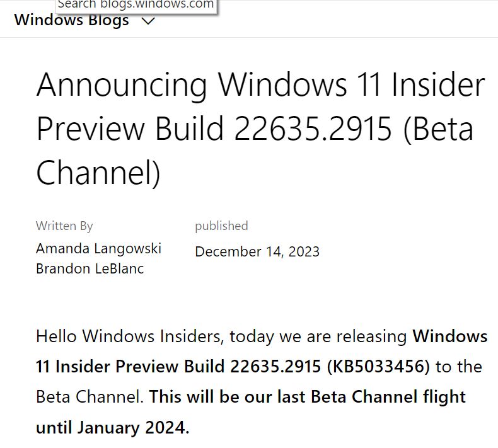Click the December 14, 2023 publish date
The height and width of the screenshot is (448, 498).
(x=257, y=252)
